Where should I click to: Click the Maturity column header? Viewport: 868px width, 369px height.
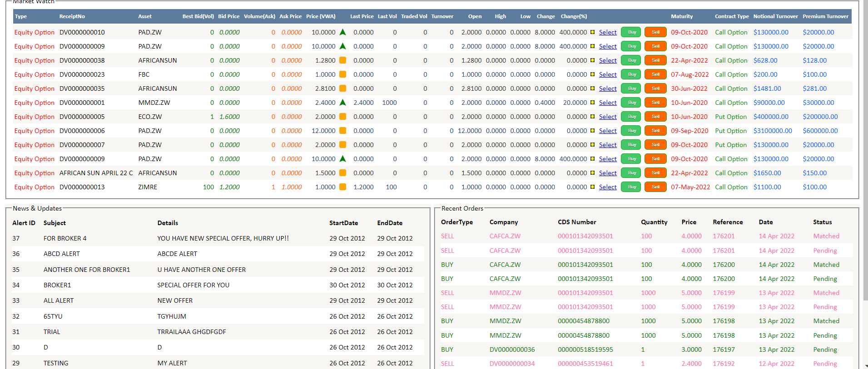(x=681, y=16)
